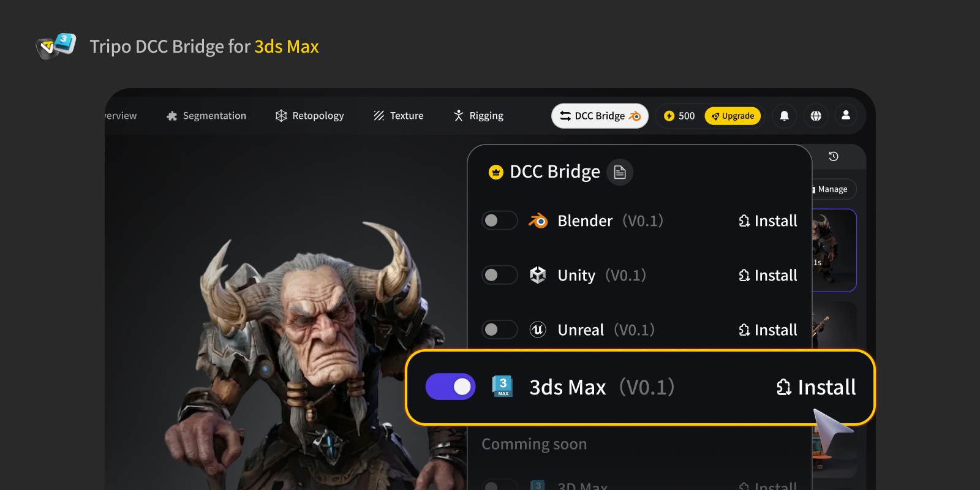The height and width of the screenshot is (490, 980).
Task: Enable the Unreal bridge toggle
Action: coord(499,330)
